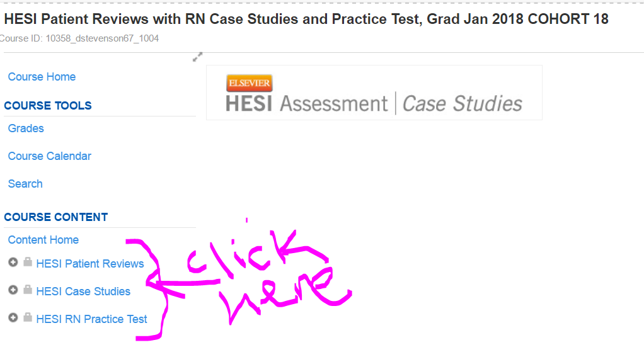Expand HESI Case Studies with plus icon

pos(13,290)
